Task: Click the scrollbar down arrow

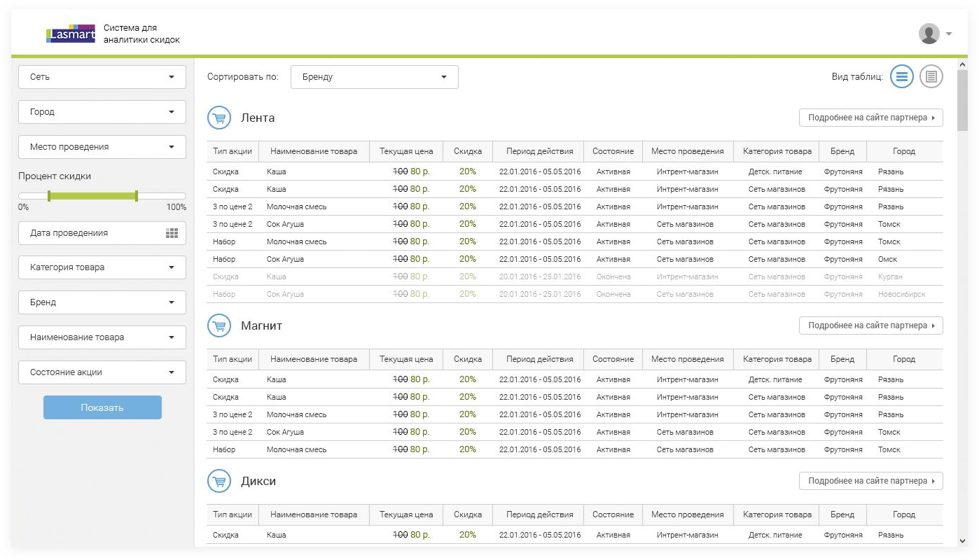Action: point(962,541)
